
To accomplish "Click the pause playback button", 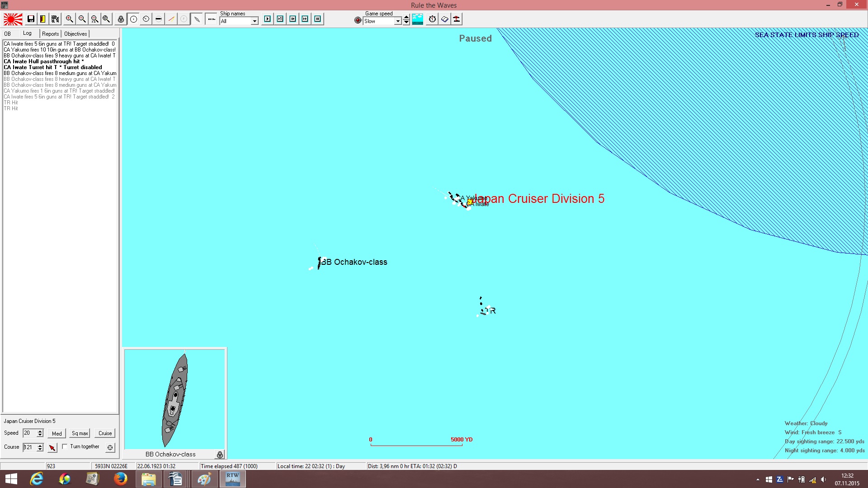I will [318, 19].
